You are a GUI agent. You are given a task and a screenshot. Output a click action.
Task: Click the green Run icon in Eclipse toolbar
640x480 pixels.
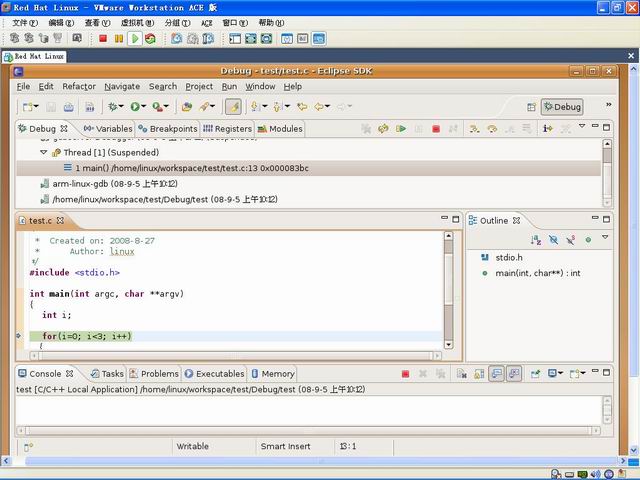135,107
